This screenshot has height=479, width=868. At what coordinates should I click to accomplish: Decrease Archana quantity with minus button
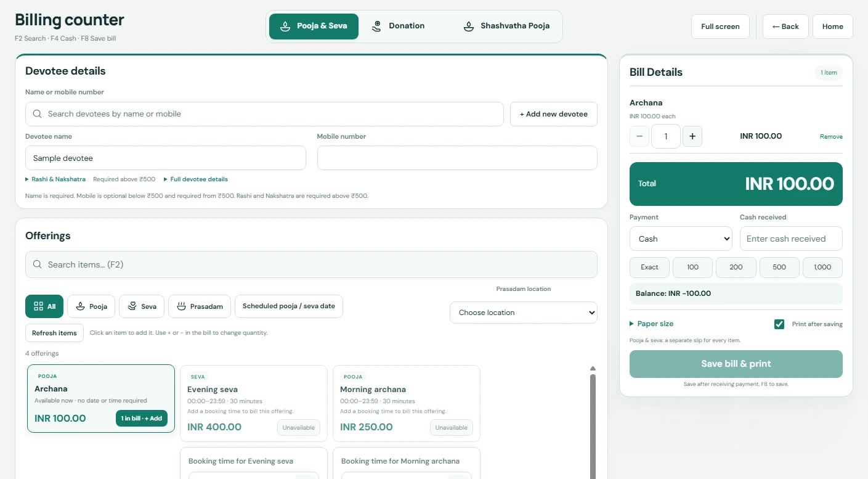point(639,136)
